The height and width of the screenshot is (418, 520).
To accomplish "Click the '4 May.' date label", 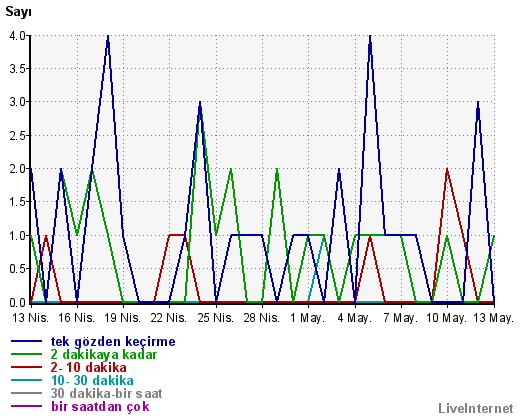I will pyautogui.click(x=355, y=318).
